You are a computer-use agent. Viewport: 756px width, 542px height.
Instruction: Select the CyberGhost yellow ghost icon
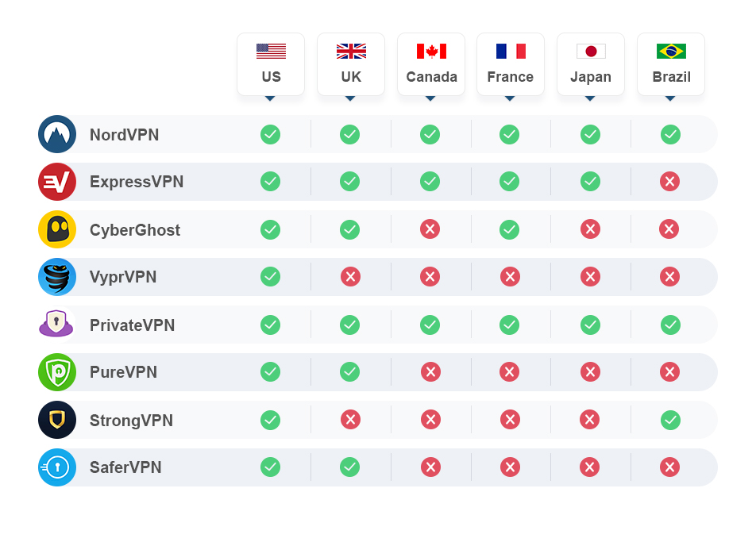(x=57, y=229)
